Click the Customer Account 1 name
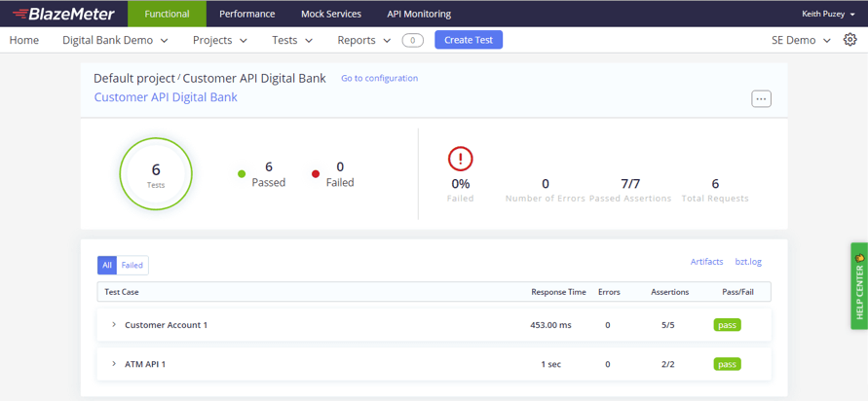Image resolution: width=868 pixels, height=401 pixels. pos(166,325)
